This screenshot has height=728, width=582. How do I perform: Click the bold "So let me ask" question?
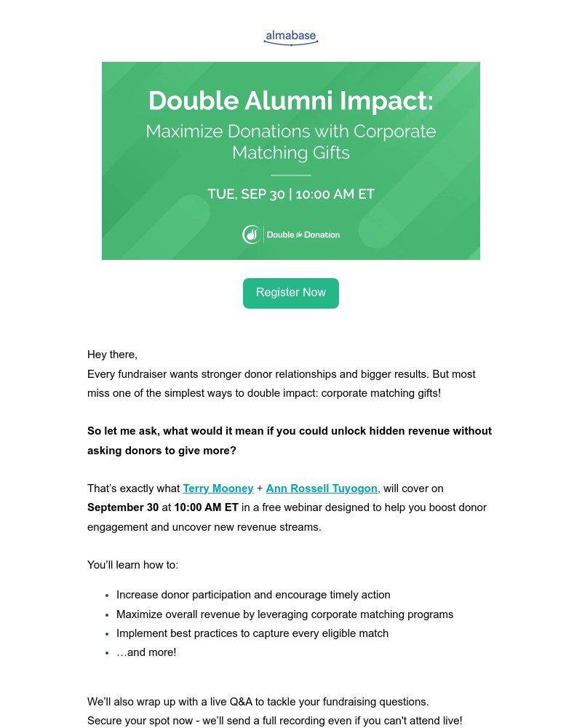(290, 440)
